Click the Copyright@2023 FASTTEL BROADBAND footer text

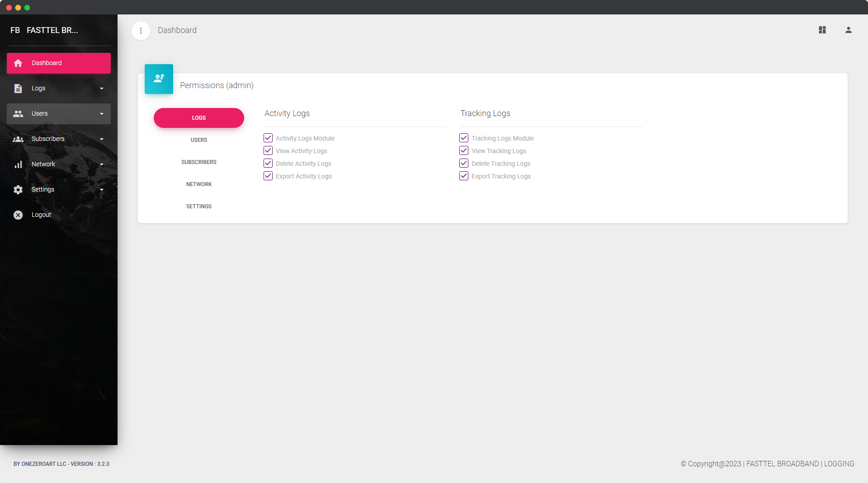[x=767, y=464]
